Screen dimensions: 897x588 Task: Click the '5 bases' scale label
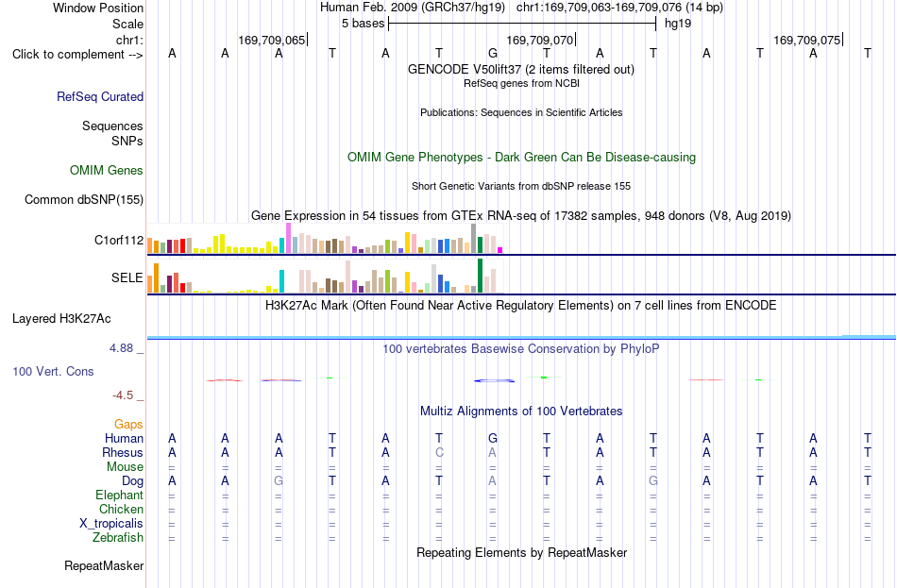[x=364, y=24]
